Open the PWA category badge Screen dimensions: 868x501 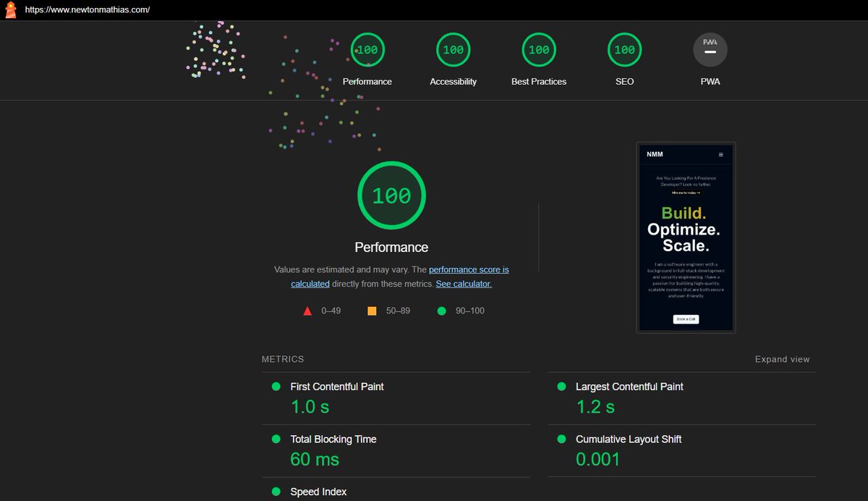point(710,50)
